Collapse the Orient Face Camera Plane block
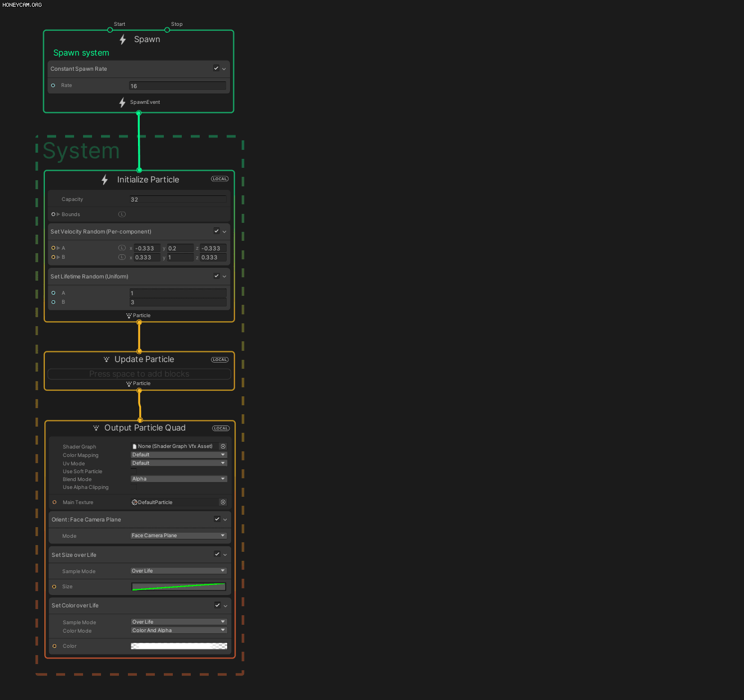The image size is (744, 700). 225,520
